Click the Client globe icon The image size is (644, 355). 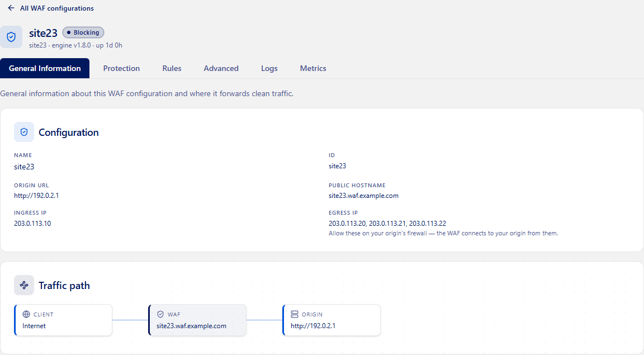pyautogui.click(x=26, y=314)
